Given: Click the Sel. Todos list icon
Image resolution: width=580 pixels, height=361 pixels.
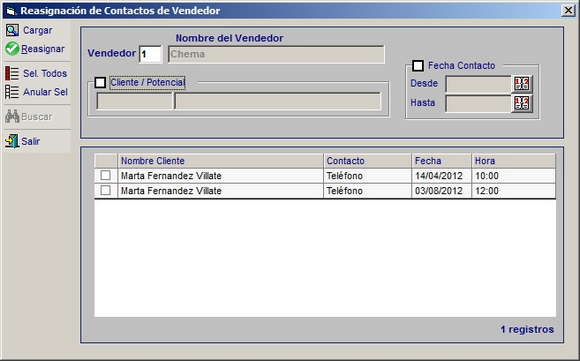Looking at the screenshot, I should click(x=12, y=73).
